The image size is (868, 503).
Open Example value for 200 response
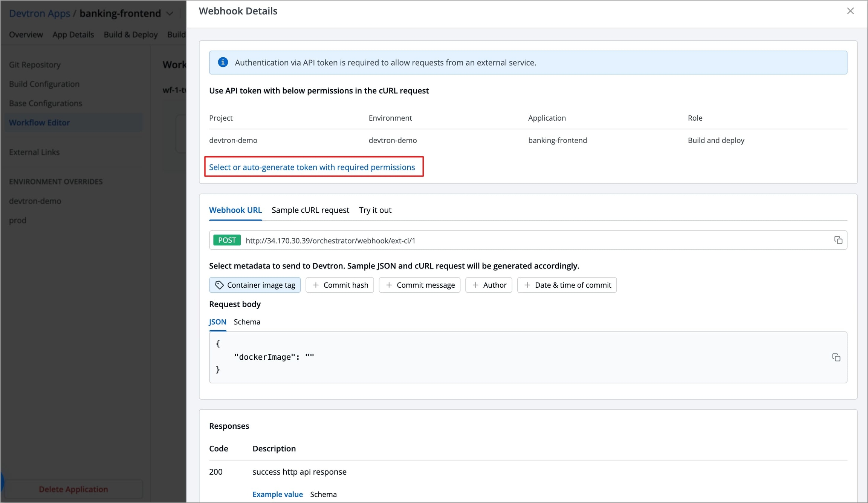277,494
